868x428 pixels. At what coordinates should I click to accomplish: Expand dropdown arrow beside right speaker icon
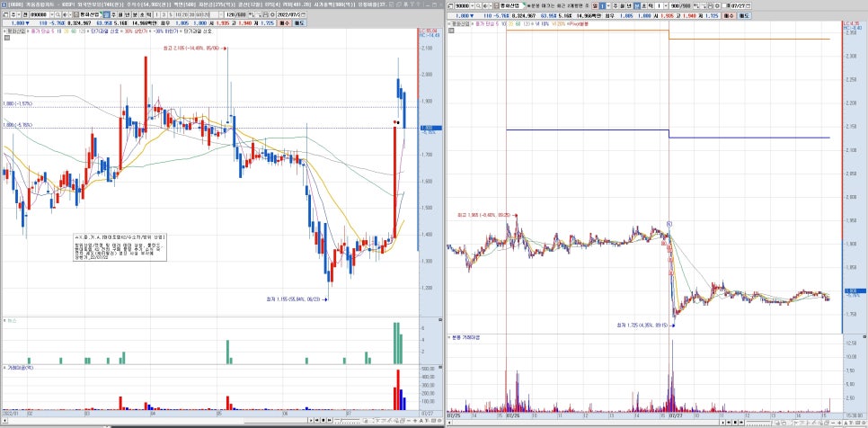pyautogui.click(x=491, y=5)
